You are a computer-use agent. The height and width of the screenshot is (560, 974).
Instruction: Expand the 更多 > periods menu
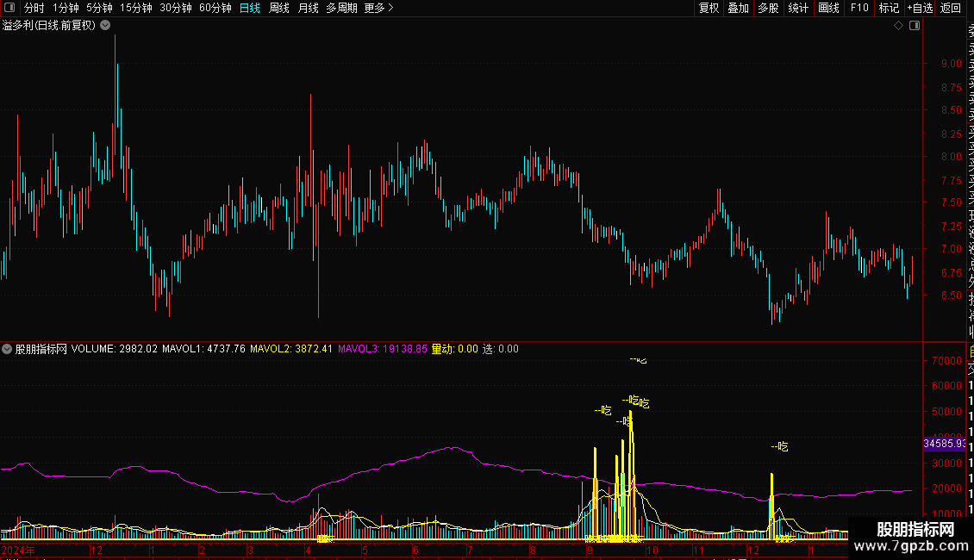[379, 8]
